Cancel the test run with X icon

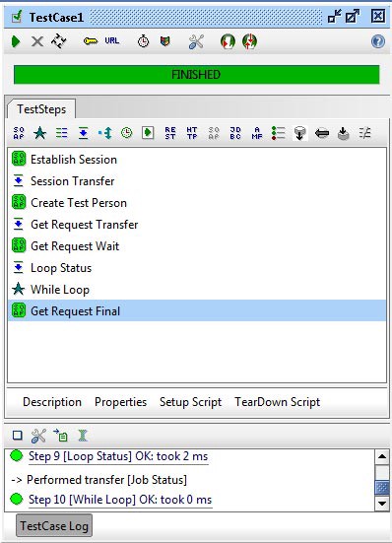tap(37, 41)
